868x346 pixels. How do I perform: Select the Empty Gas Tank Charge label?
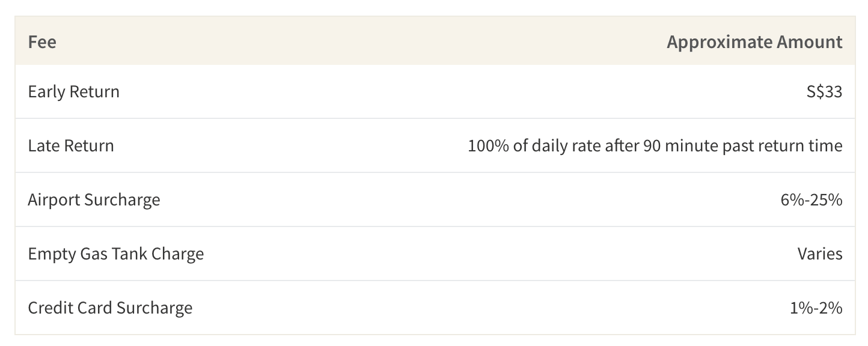tap(116, 254)
